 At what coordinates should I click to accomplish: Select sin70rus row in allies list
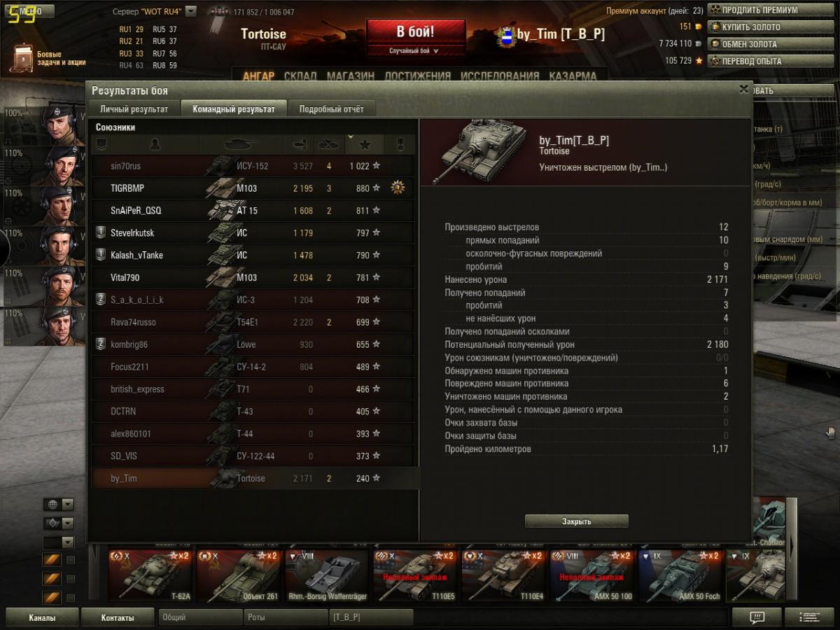click(x=255, y=166)
